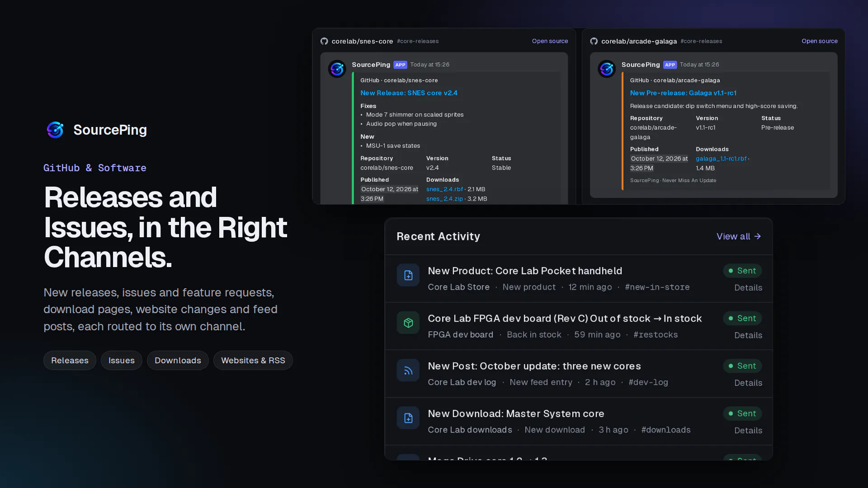Click the #dev-log channel tag
This screenshot has height=488, width=868.
click(x=648, y=382)
